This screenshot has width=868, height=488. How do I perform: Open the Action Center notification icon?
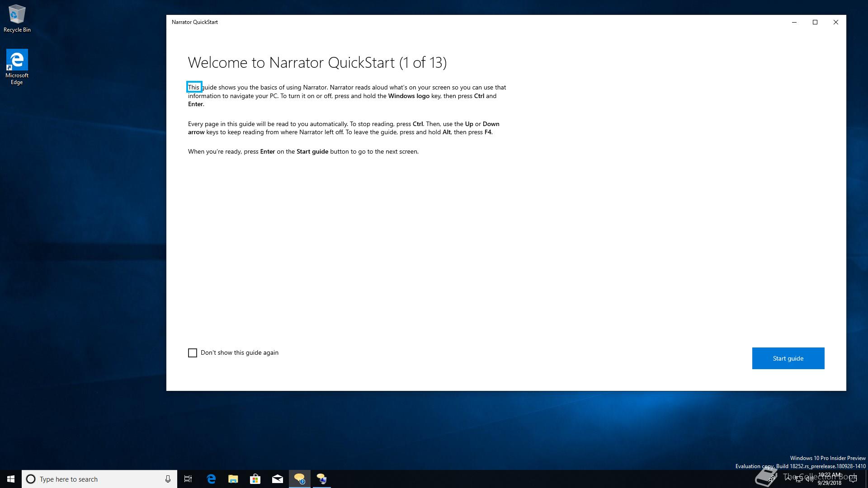[x=853, y=479]
